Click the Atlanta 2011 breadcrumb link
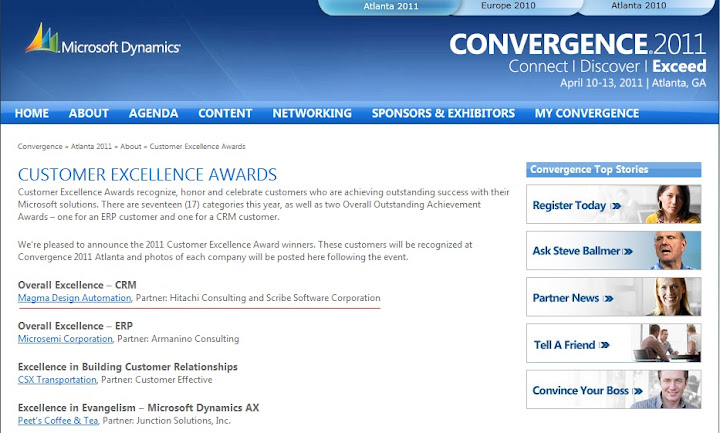 tap(91, 146)
